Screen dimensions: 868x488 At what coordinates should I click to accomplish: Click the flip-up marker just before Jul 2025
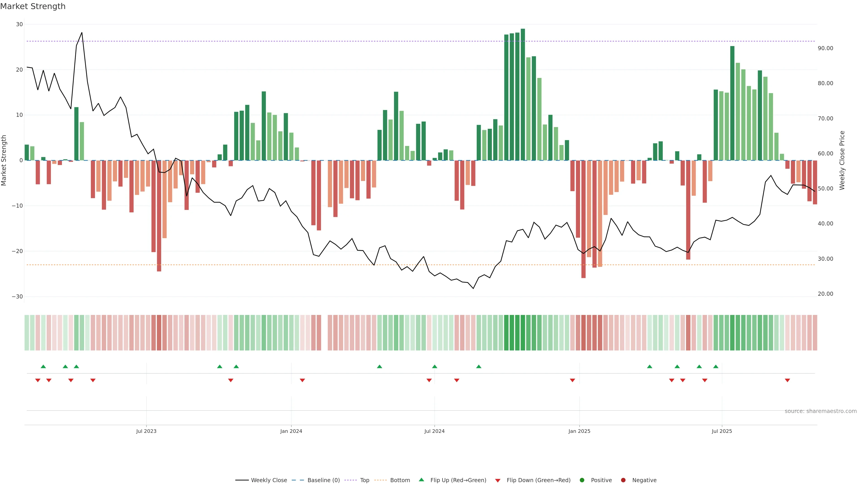tap(716, 366)
